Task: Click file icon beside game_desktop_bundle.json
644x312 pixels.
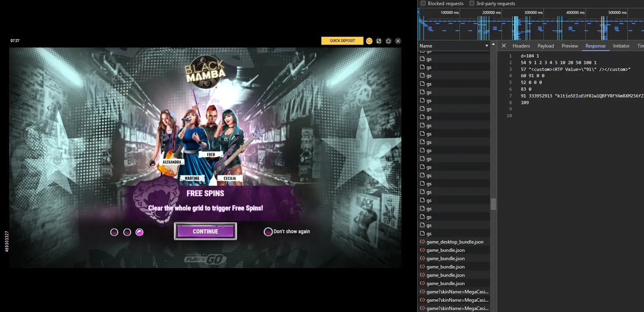Action: 422,242
